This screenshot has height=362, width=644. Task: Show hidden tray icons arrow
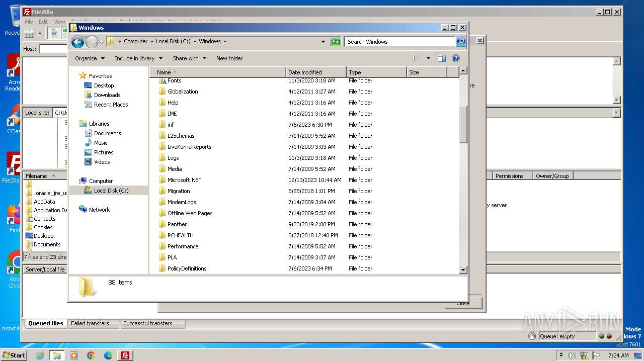coord(561,355)
